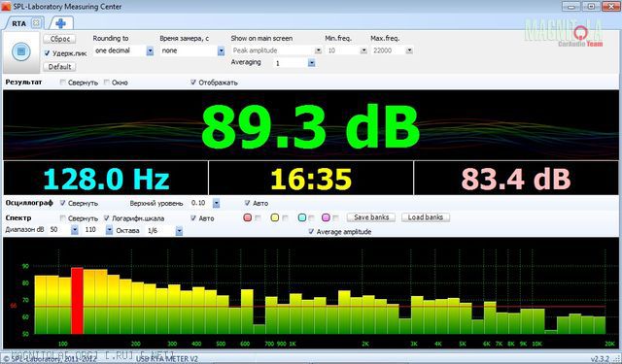Open the Averaging dropdown

[311, 63]
